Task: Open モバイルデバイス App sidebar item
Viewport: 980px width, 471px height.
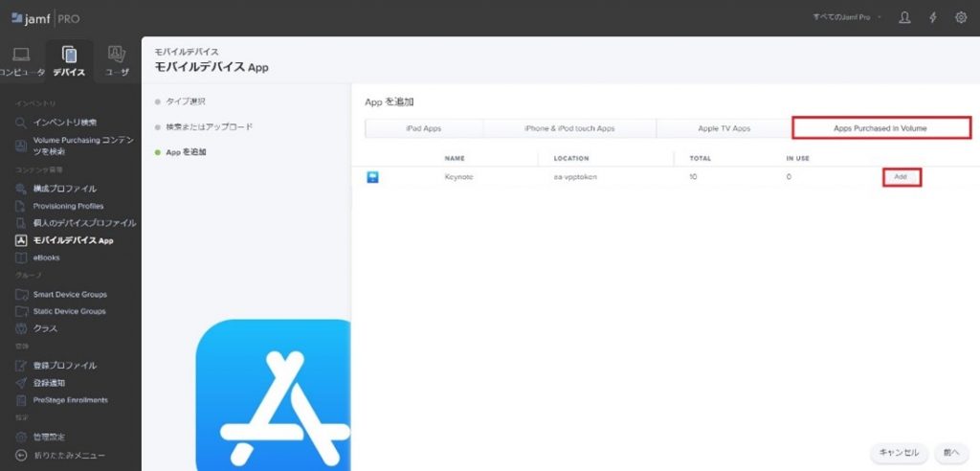Action: click(73, 240)
